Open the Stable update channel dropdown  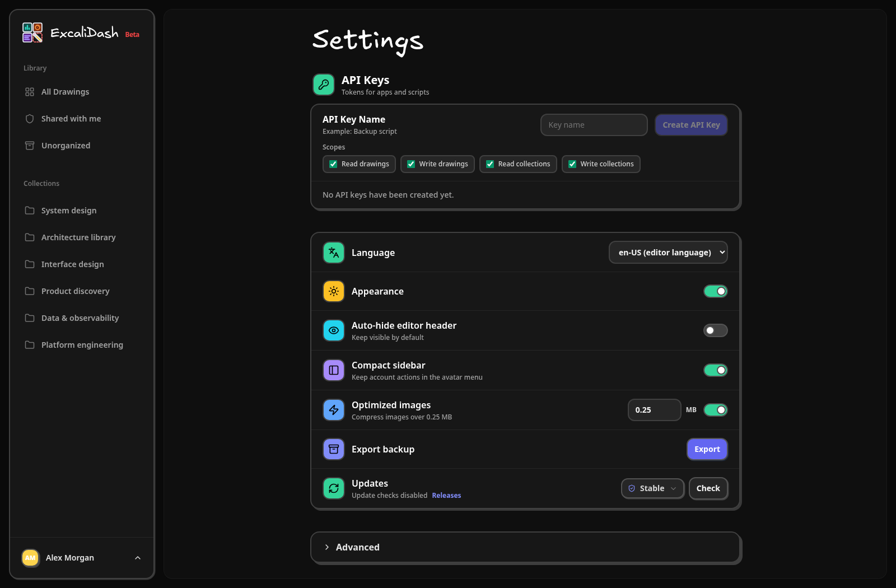point(652,488)
